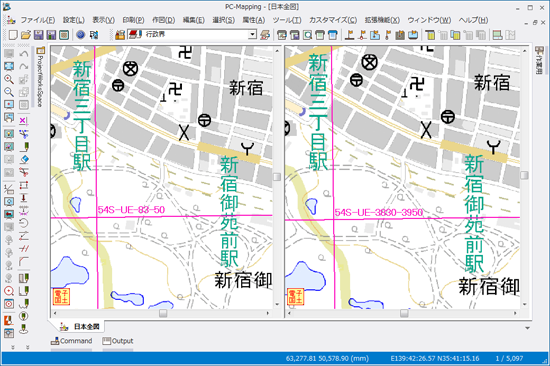Open the ProjectWorkSpace side panel
This screenshot has width=550, height=366.
[40, 76]
